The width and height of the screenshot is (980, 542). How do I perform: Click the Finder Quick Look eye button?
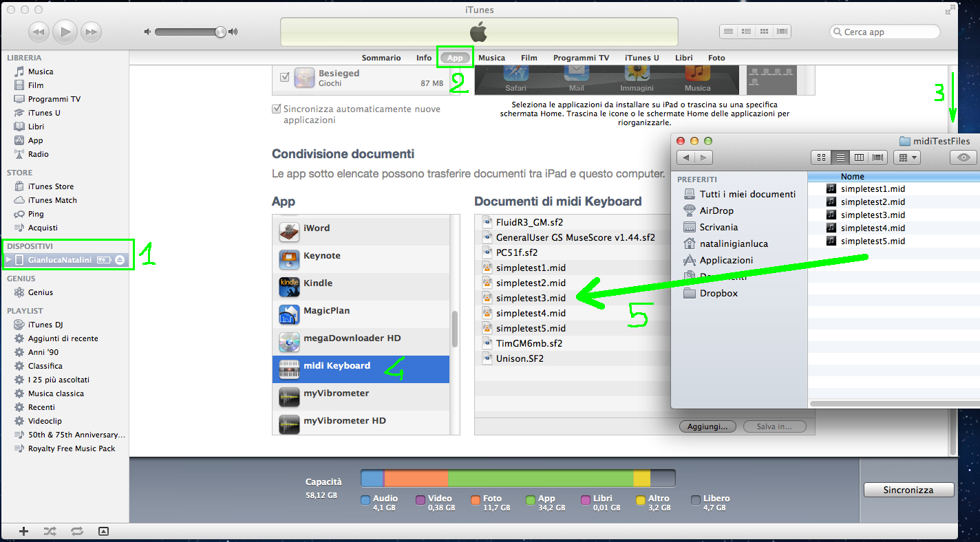963,158
